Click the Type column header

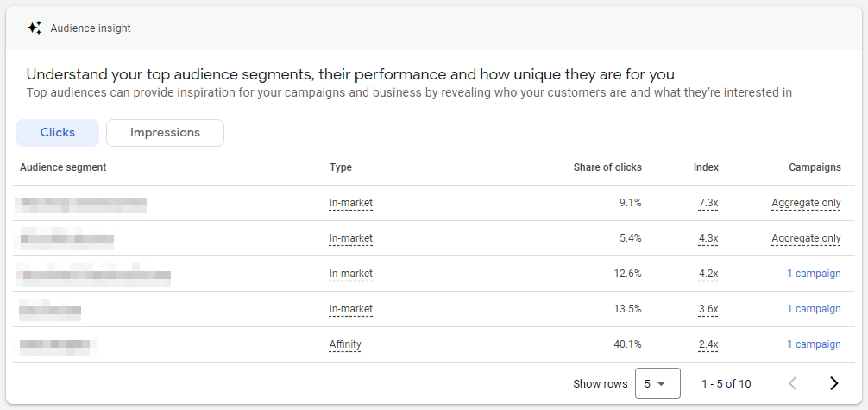[341, 167]
